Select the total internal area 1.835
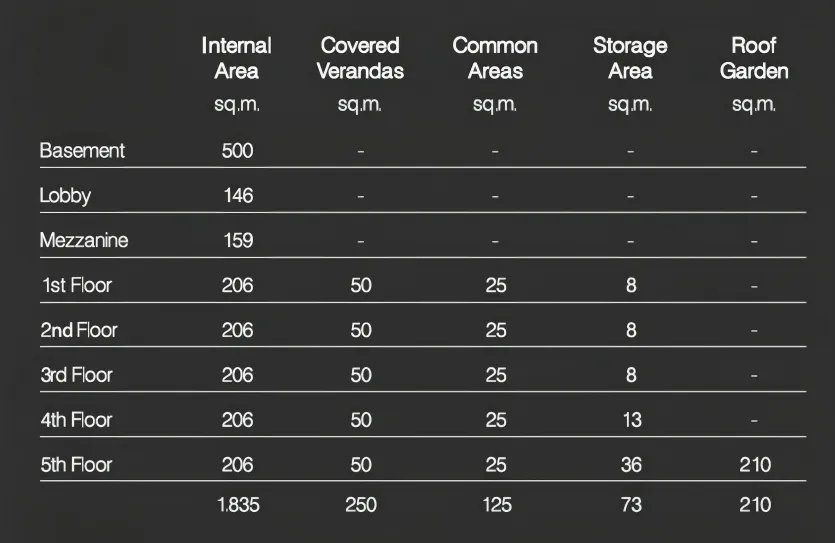Image resolution: width=835 pixels, height=543 pixels. click(238, 506)
